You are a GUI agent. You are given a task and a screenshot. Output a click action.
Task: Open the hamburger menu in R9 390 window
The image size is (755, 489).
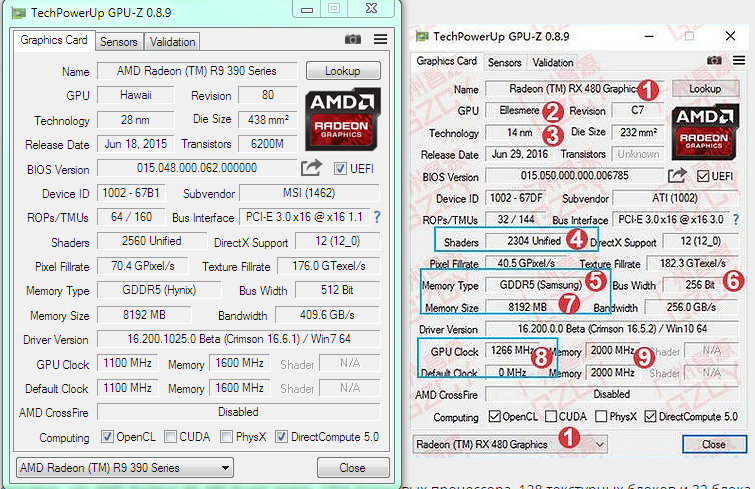tap(380, 39)
